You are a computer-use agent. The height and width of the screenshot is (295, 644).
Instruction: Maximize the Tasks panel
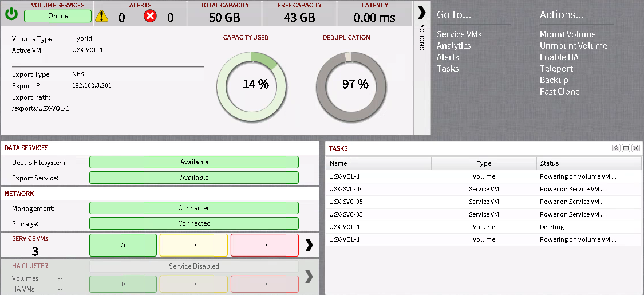626,148
